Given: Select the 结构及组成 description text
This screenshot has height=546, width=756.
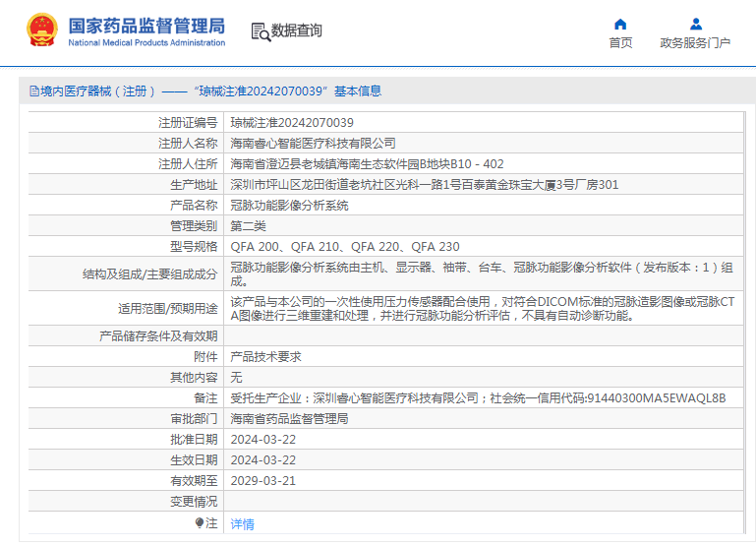Looking at the screenshot, I should pyautogui.click(x=482, y=273).
